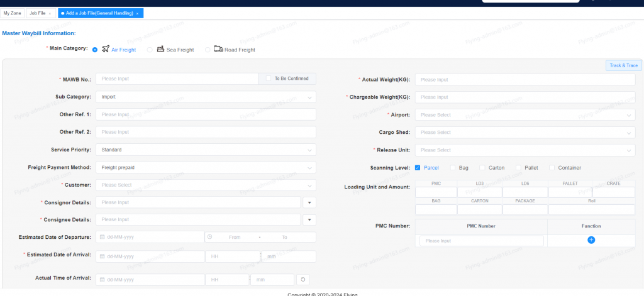This screenshot has height=296, width=644.
Task: Select Road Freight as main category
Action: tap(208, 50)
